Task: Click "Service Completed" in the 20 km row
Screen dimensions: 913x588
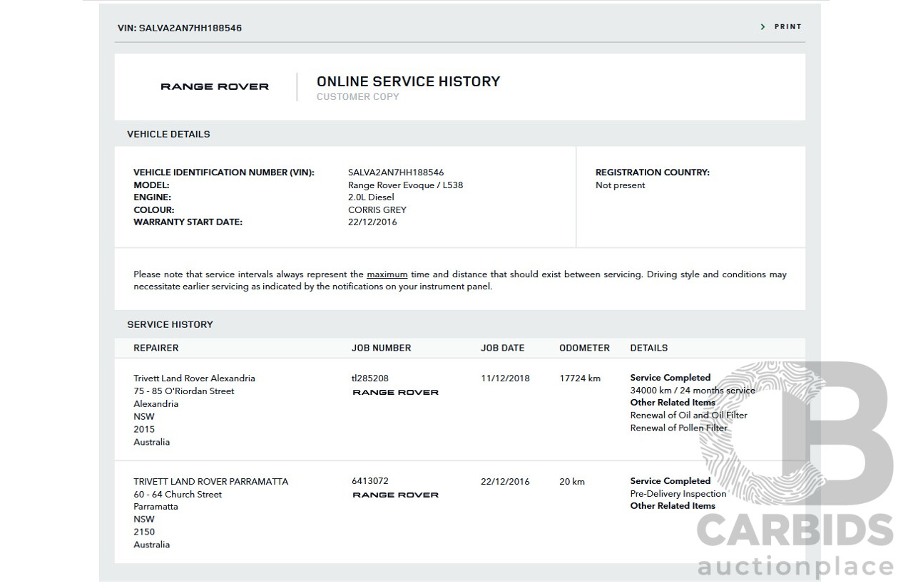Action: 670,481
